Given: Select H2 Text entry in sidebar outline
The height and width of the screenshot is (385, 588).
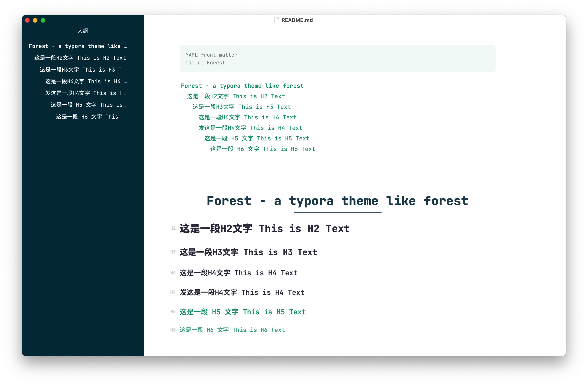Looking at the screenshot, I should click(x=80, y=58).
